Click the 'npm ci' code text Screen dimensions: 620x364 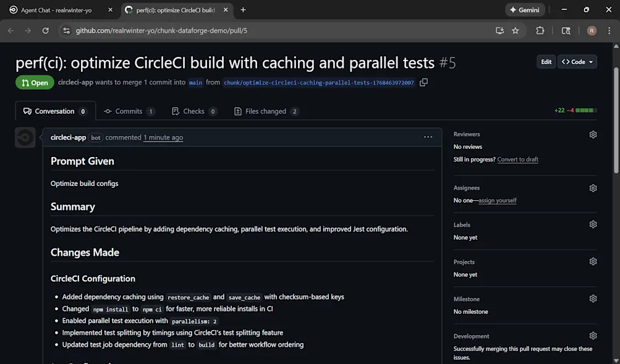[152, 309]
